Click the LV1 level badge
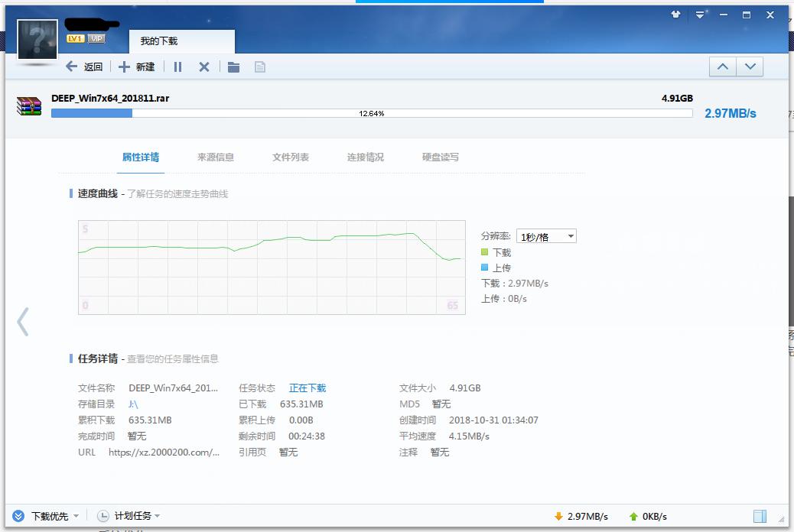 76,38
